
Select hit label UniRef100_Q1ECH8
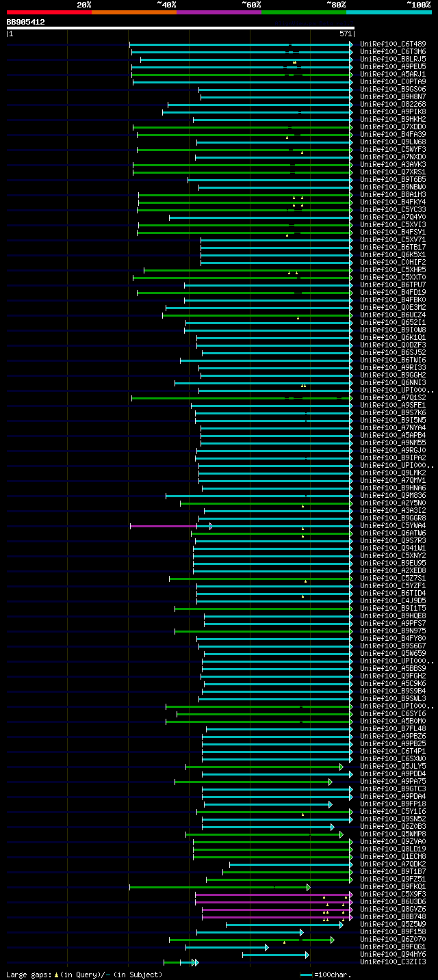(x=393, y=857)
